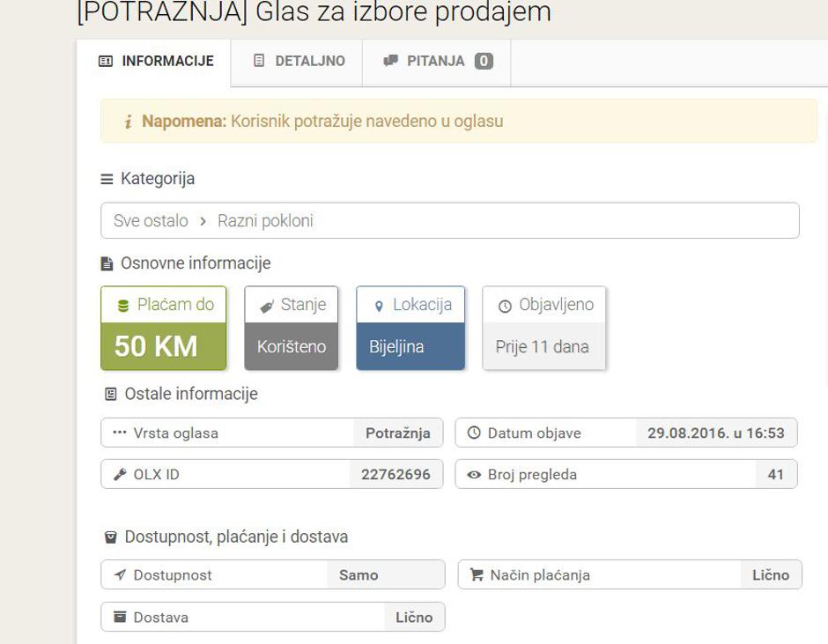Toggle the Stanje Korišteno card
The image size is (828, 644).
click(x=291, y=328)
